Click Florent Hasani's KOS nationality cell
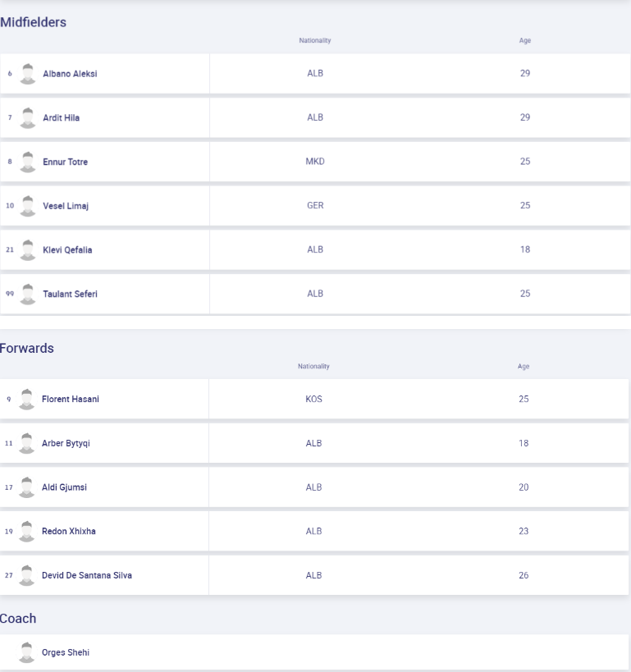Screen dimensions: 631x672 click(313, 399)
